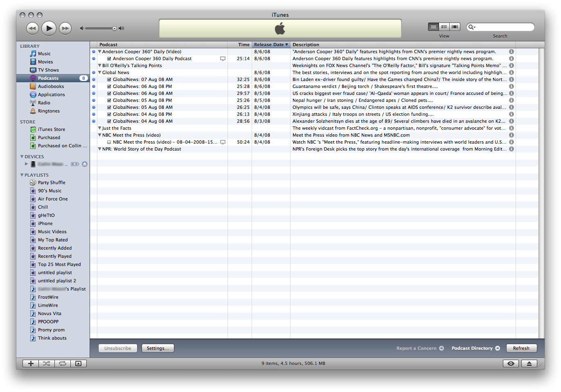Collapse NBC Meet the Press (video)
The width and height of the screenshot is (561, 392).
(x=99, y=135)
